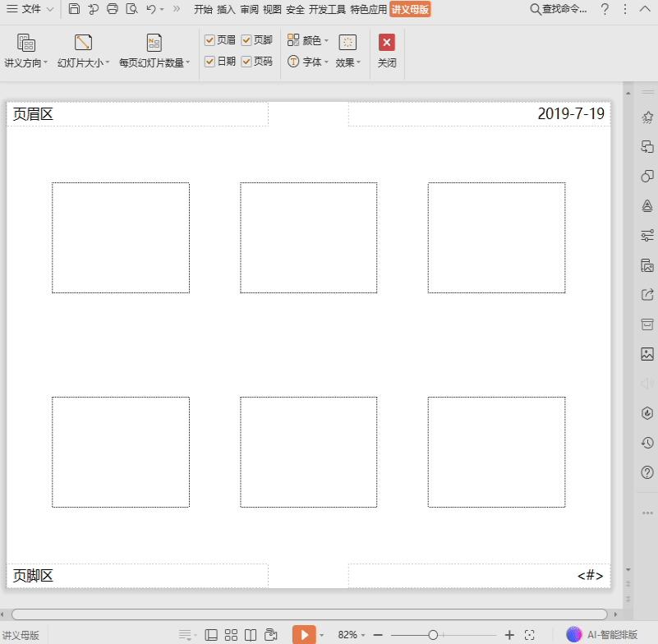Uncheck the 页码 checkbox
658x644 pixels.
(246, 62)
